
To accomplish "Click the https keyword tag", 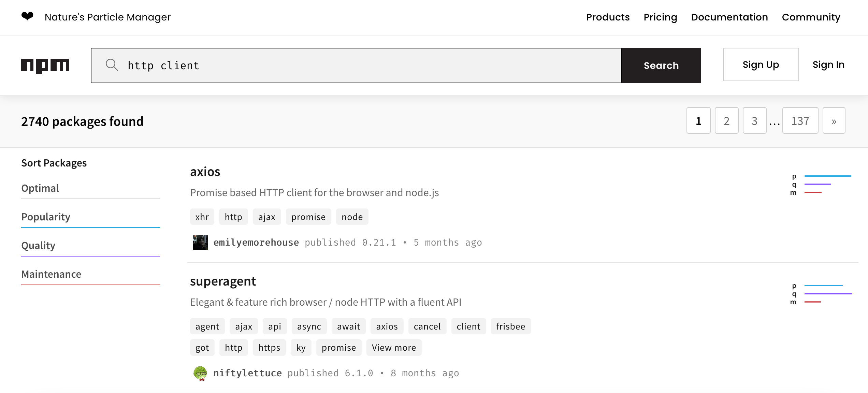I will coord(269,348).
